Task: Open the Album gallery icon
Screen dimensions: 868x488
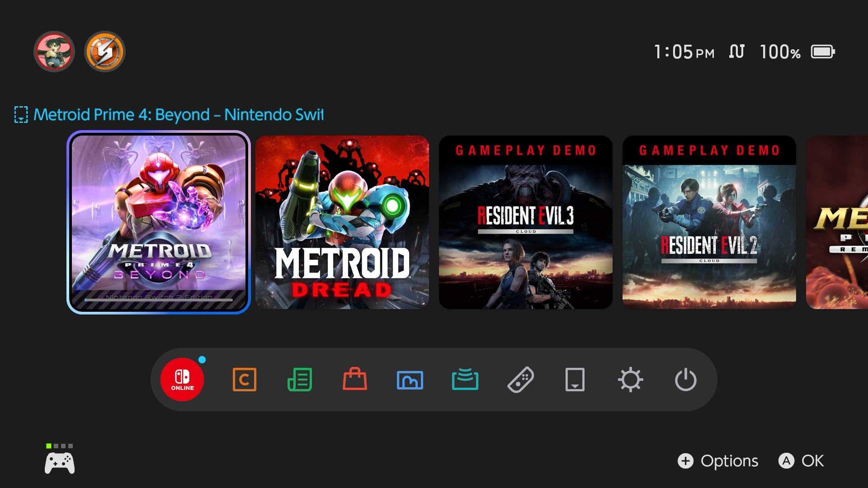Action: (x=410, y=380)
